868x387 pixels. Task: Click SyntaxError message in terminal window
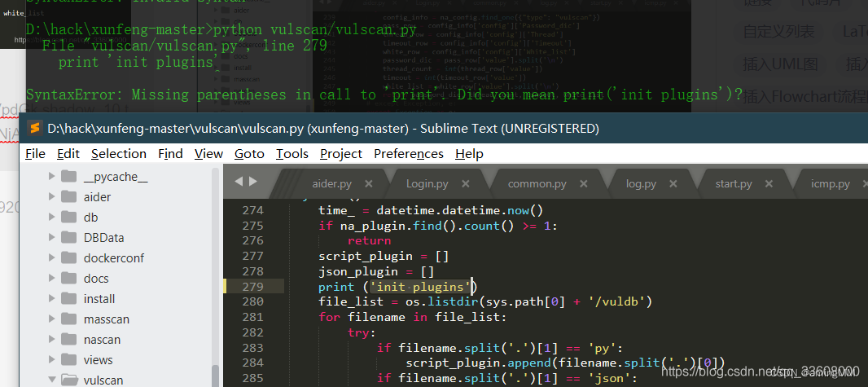coord(384,95)
